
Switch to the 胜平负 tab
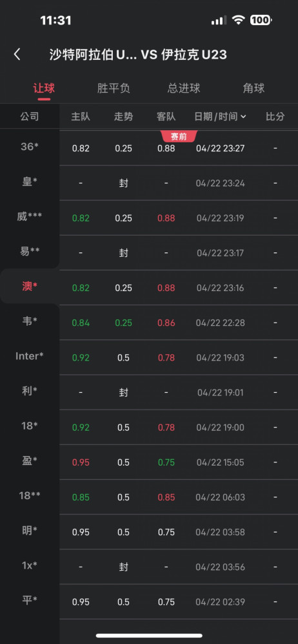pyautogui.click(x=114, y=88)
